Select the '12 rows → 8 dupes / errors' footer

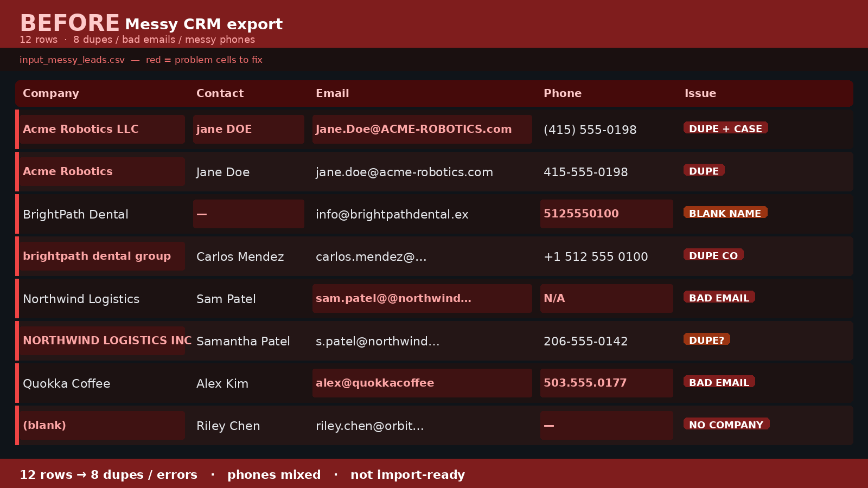click(108, 474)
